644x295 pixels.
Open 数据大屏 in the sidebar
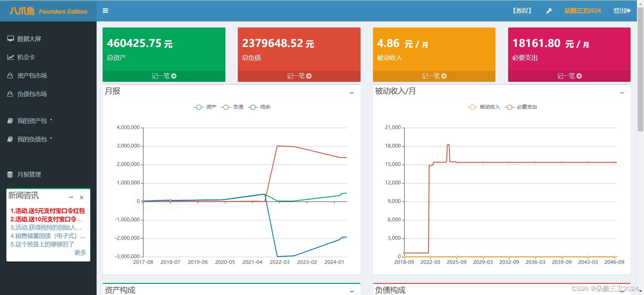click(29, 39)
